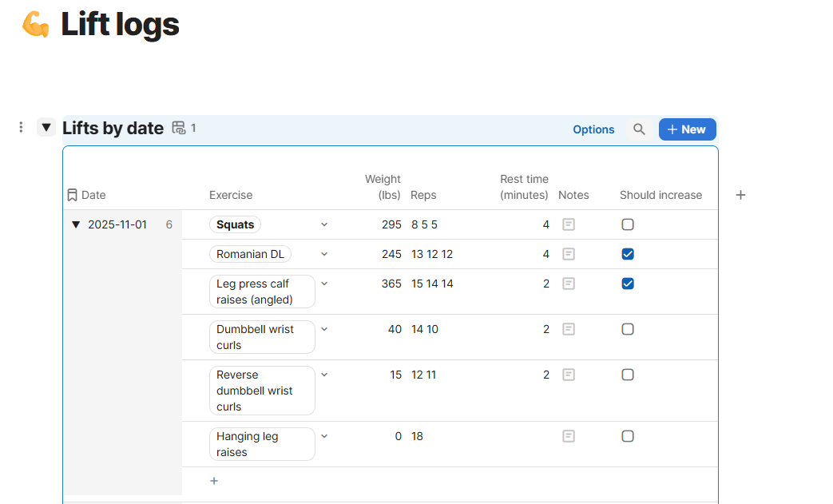833x504 pixels.
Task: Open the Leg press calf raises dropdown
Action: coord(324,284)
